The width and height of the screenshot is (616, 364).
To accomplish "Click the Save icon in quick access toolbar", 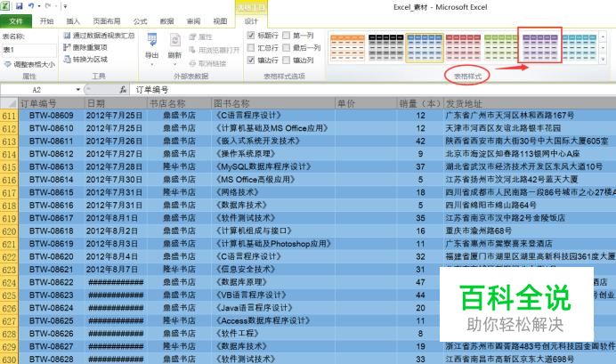I will [x=19, y=6].
